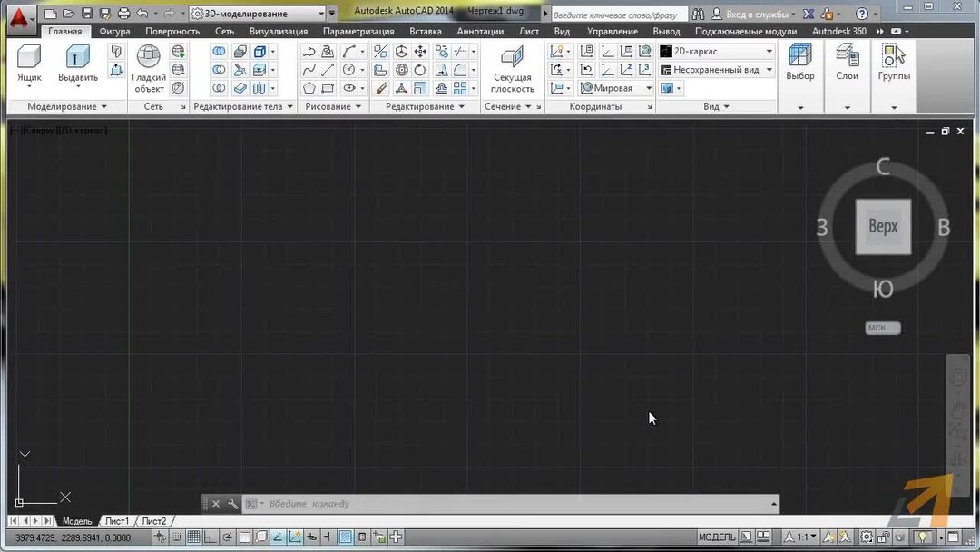Open the Несохраненный вид view dropdown
Viewport: 980px width, 552px height.
717,70
